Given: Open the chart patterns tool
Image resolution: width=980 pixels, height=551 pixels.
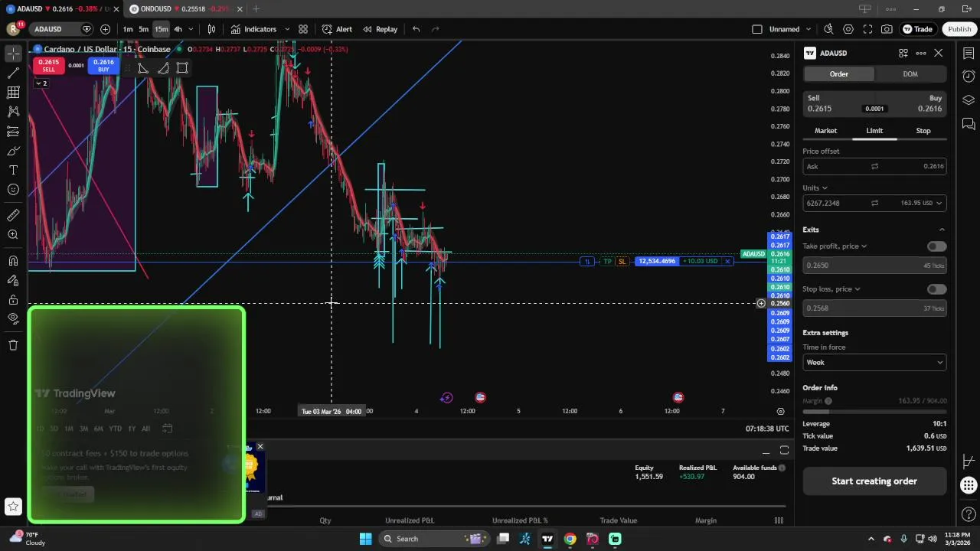Looking at the screenshot, I should click(13, 112).
